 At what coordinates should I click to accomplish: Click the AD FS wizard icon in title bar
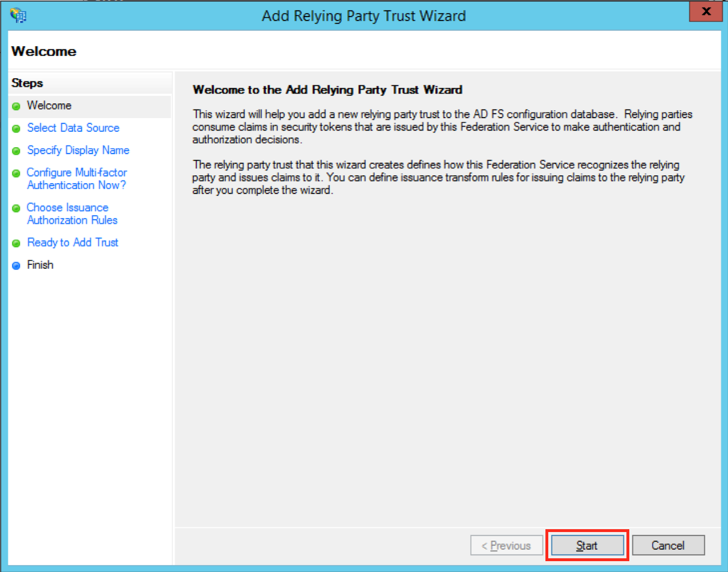18,15
